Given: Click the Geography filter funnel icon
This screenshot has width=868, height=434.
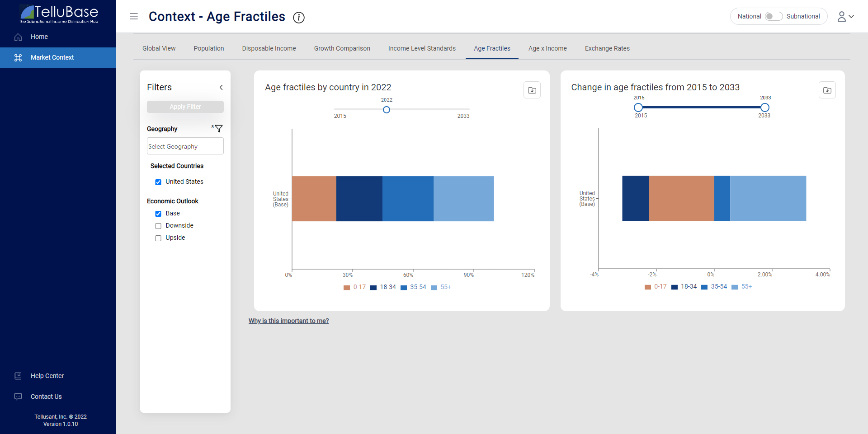Looking at the screenshot, I should coord(219,129).
